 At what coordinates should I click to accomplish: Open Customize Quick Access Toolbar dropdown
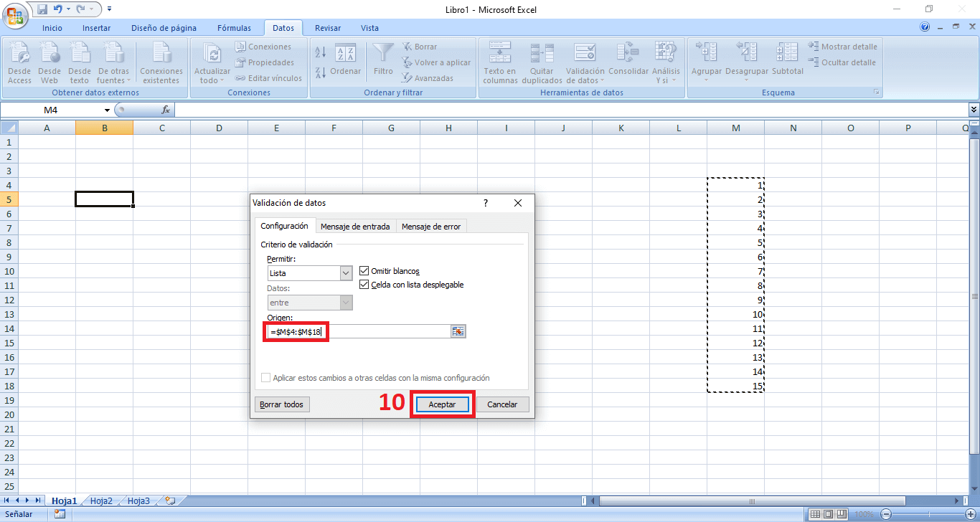108,9
